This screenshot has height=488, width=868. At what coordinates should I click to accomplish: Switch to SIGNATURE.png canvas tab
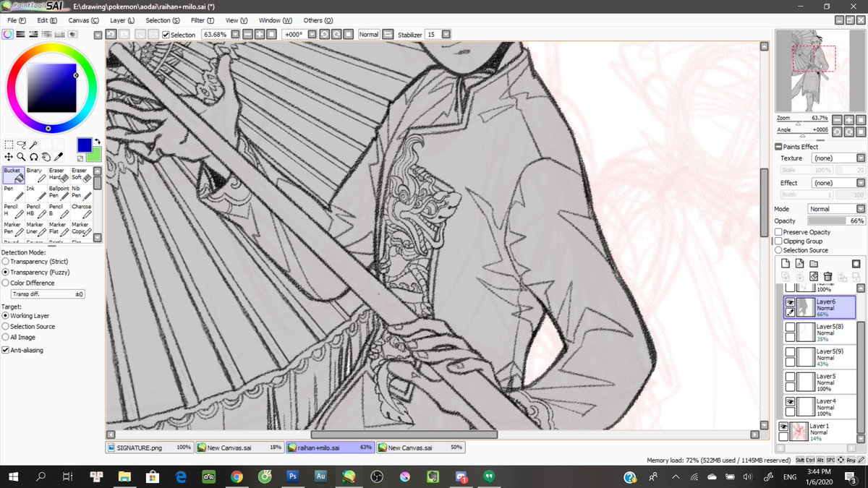pos(150,448)
